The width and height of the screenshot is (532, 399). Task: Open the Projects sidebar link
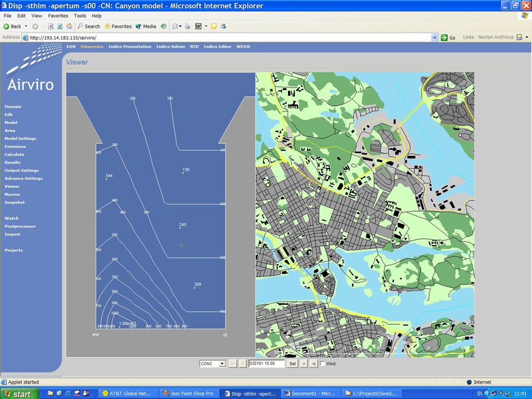tap(13, 250)
